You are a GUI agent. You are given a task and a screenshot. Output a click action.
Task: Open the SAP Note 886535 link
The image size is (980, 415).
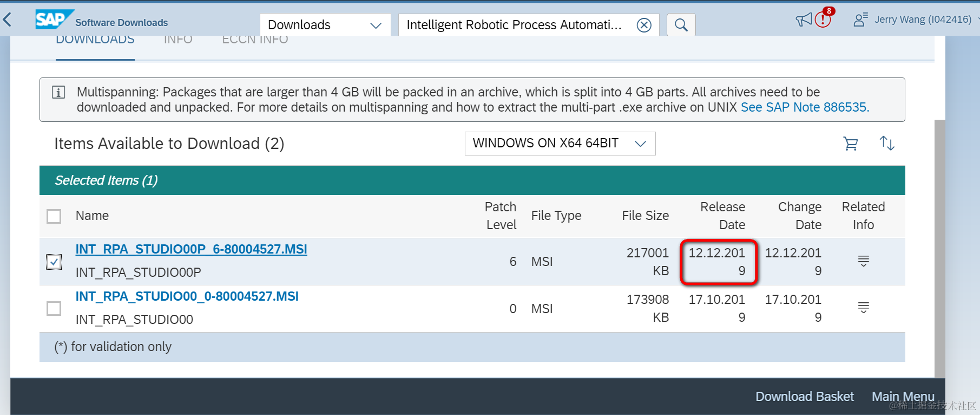click(x=805, y=107)
